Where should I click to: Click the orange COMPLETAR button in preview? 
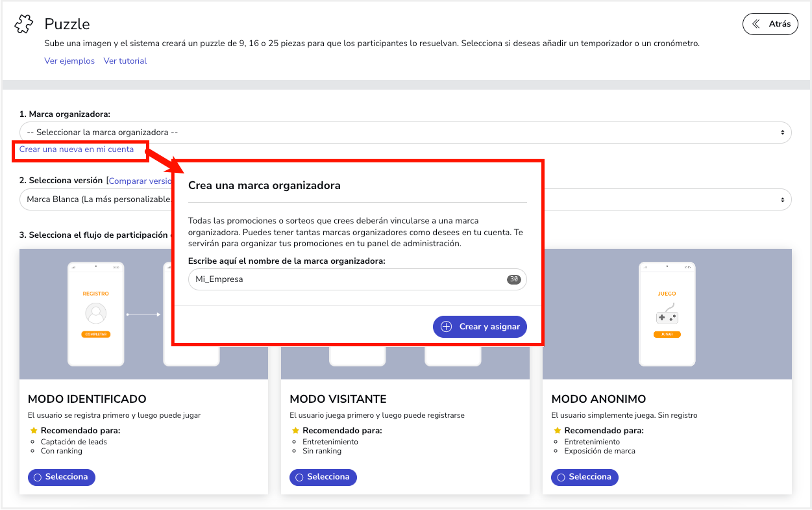(x=96, y=335)
